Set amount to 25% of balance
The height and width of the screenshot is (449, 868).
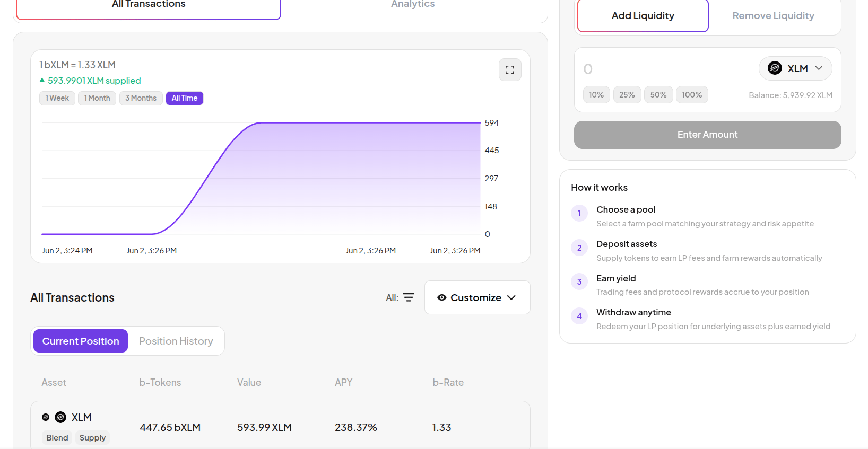(x=627, y=95)
